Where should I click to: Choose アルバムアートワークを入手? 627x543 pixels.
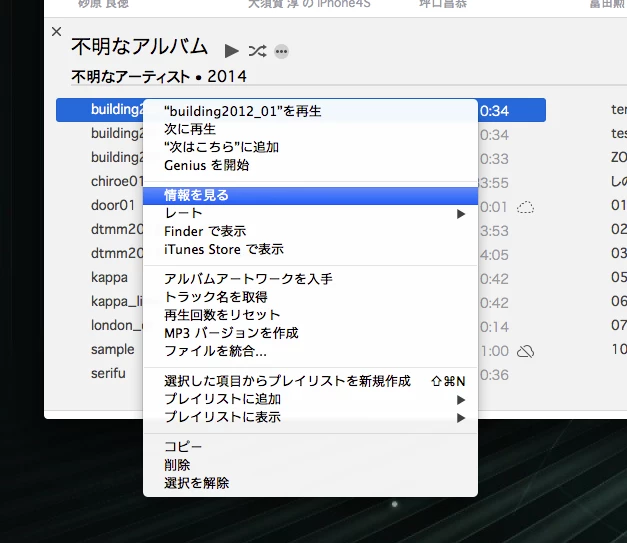tap(310, 279)
